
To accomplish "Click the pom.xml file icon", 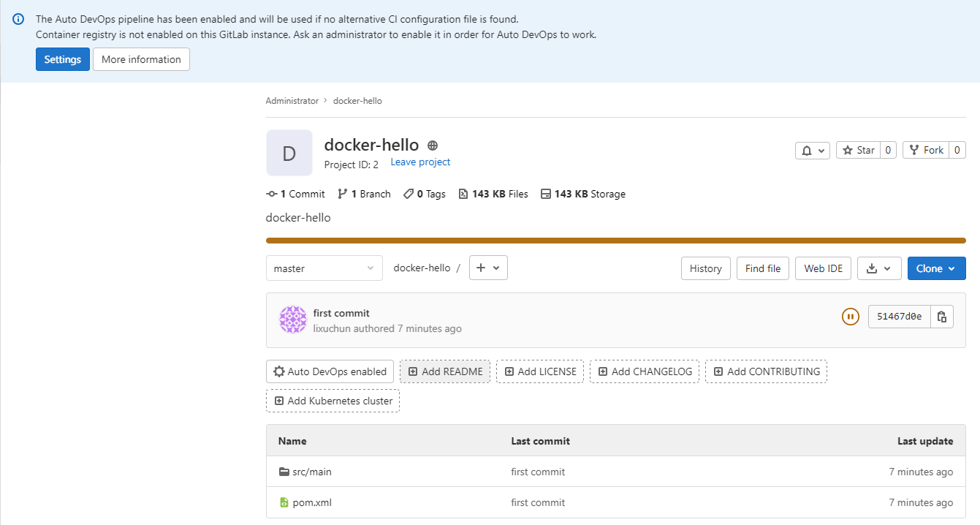I will point(284,502).
